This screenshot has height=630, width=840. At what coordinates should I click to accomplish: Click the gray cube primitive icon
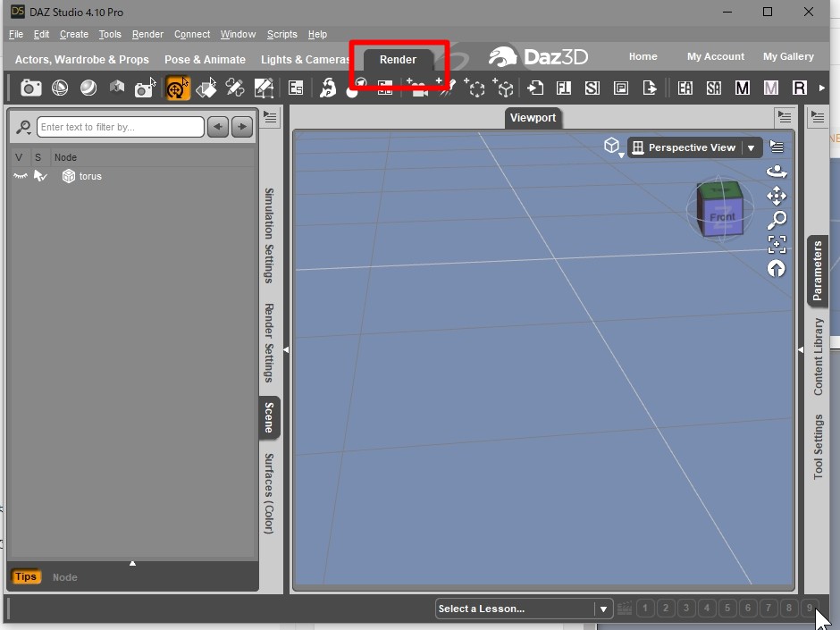coord(117,87)
